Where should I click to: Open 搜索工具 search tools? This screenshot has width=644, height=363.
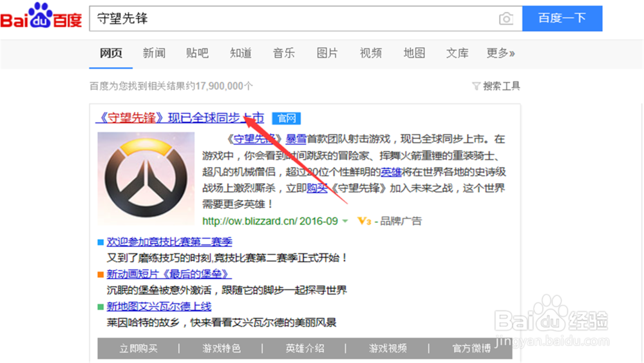click(x=502, y=86)
